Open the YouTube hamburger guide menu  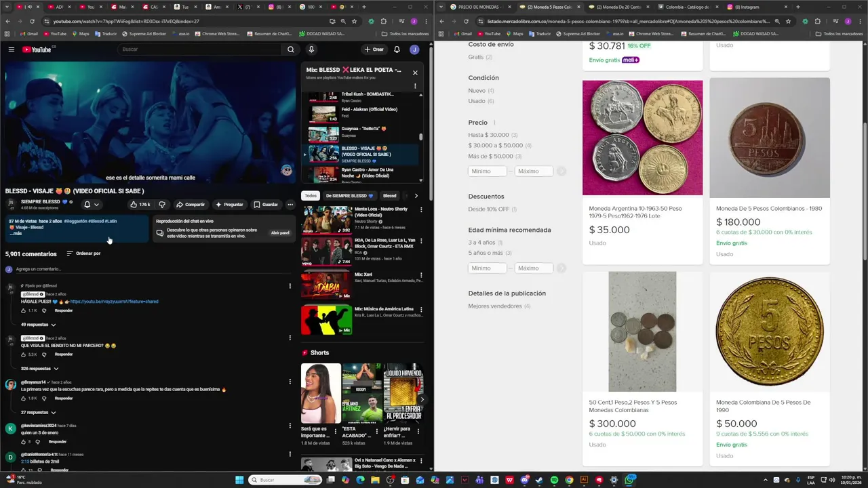[11, 49]
